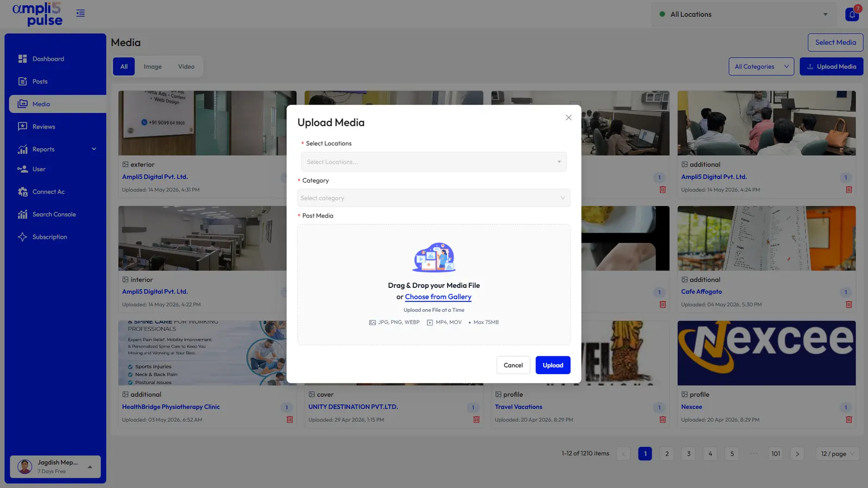Go to pagination page 101
The height and width of the screenshot is (488, 868).
pos(776,454)
